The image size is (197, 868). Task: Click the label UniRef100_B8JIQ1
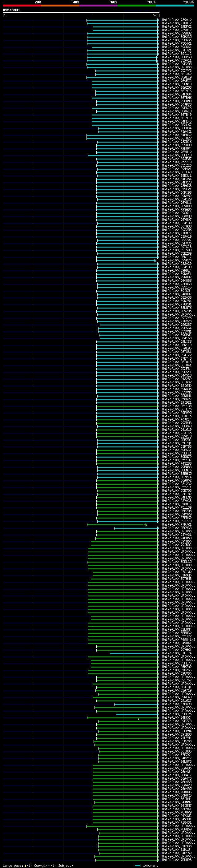coord(177,687)
